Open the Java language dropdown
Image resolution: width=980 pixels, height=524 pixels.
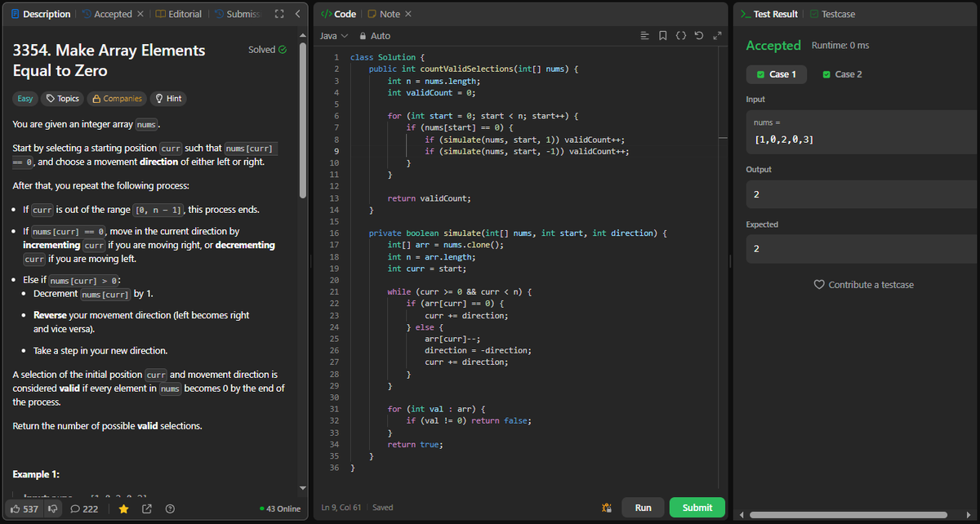[x=333, y=36]
